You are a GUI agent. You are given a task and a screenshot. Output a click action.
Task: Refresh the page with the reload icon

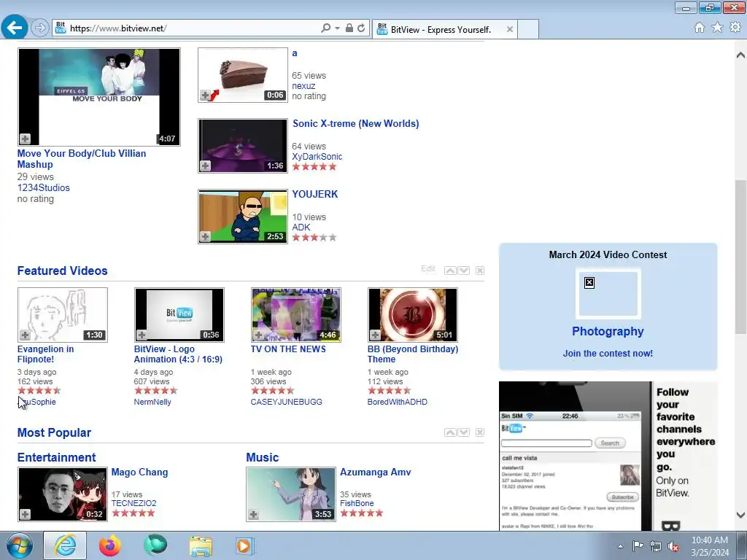point(362,28)
